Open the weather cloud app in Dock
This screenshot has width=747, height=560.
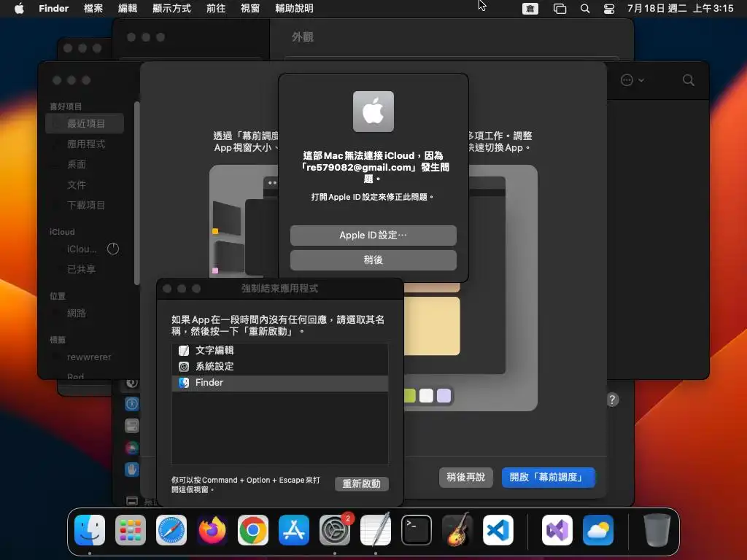coord(598,530)
